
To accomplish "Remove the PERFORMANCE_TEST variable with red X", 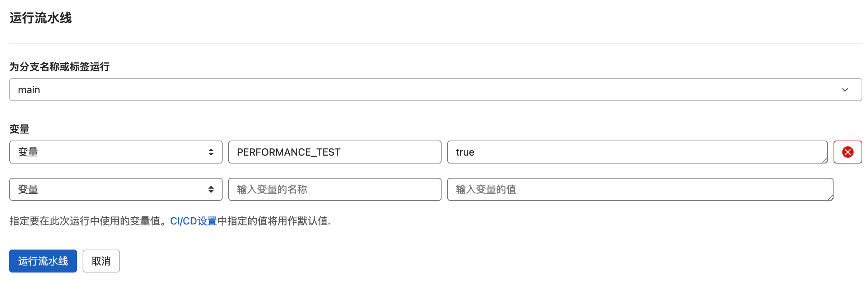I will [847, 152].
